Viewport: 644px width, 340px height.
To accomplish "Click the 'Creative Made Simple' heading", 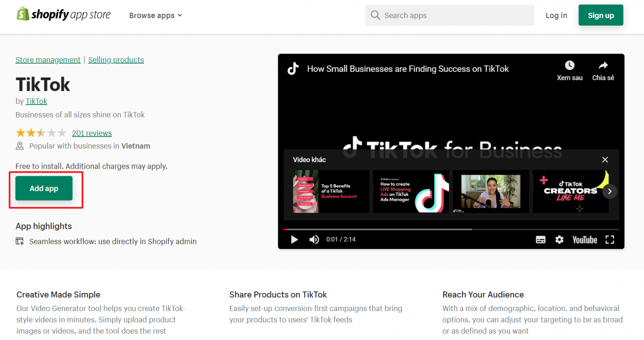I will [58, 295].
